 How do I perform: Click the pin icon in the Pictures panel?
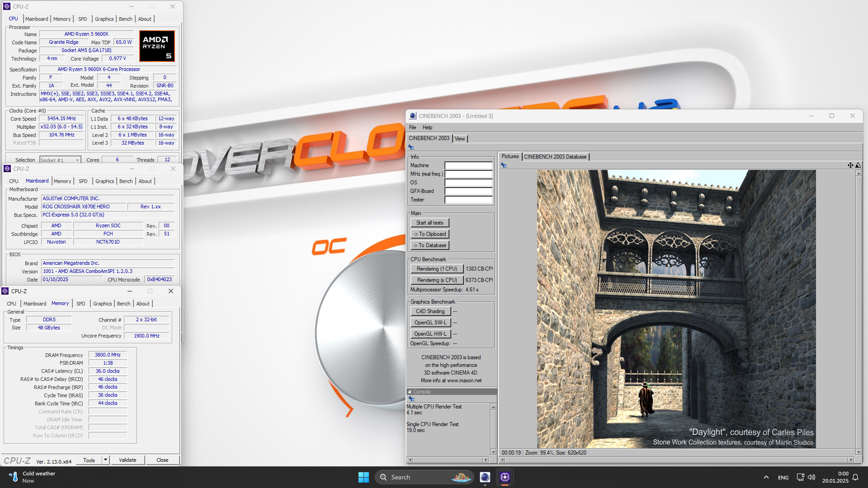pyautogui.click(x=504, y=165)
